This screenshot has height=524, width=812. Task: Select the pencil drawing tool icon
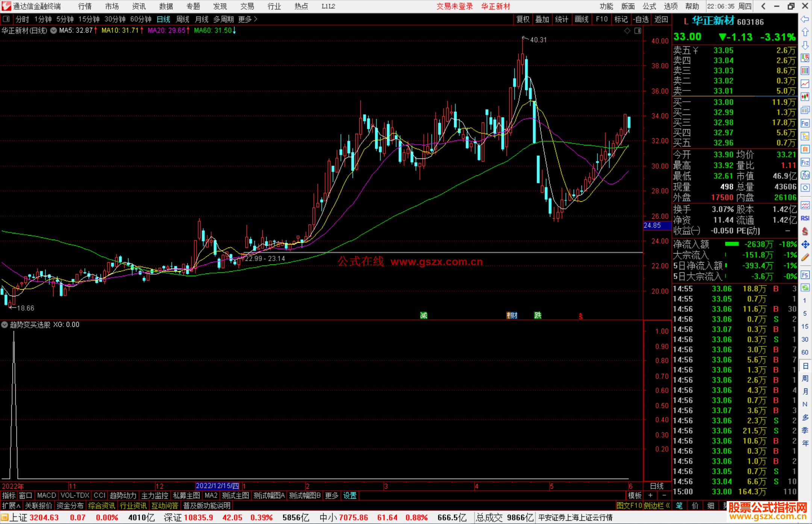tap(805, 257)
